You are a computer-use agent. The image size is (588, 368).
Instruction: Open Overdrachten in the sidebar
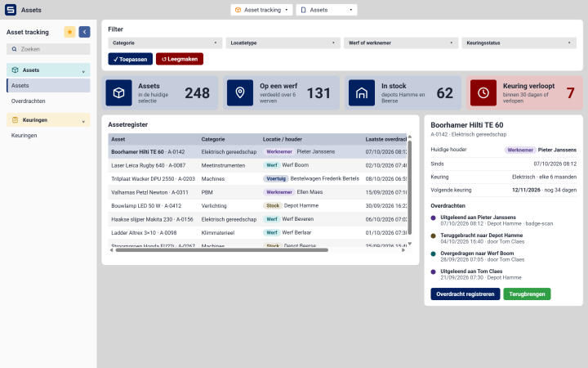click(48, 101)
